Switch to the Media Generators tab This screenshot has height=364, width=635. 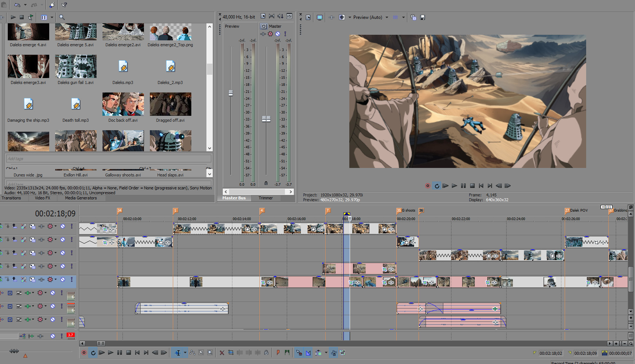[81, 198]
